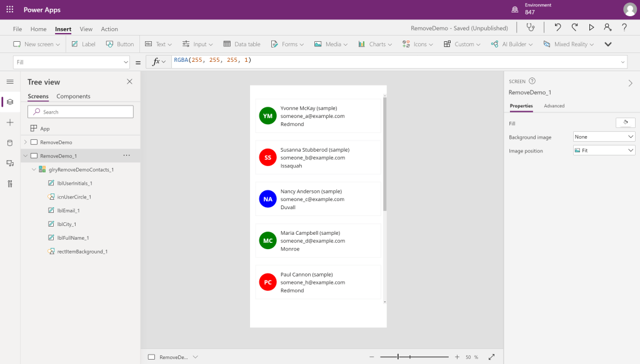
Task: Insert a Label control
Action: [x=83, y=44]
